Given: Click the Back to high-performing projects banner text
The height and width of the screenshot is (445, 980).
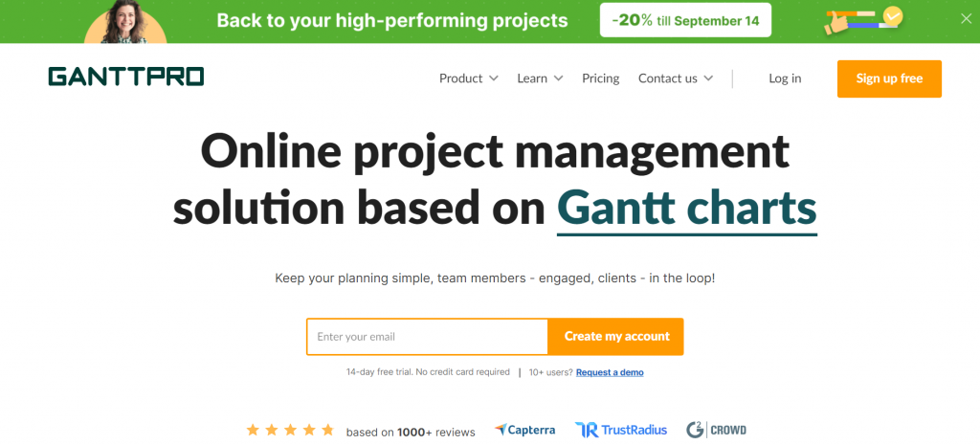Looking at the screenshot, I should 392,21.
